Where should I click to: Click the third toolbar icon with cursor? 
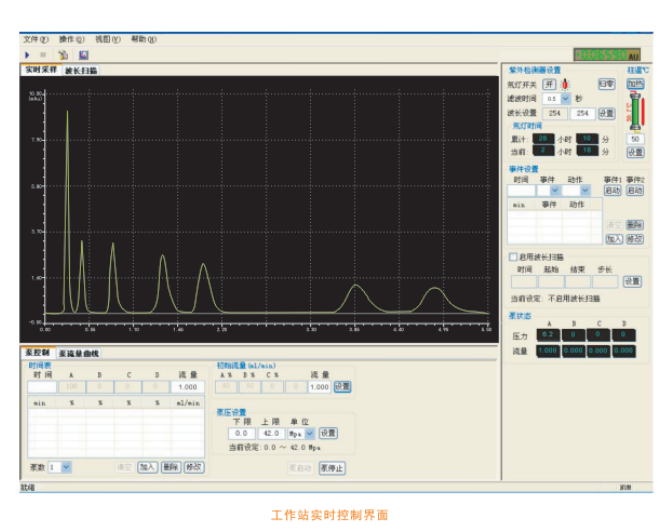point(63,55)
